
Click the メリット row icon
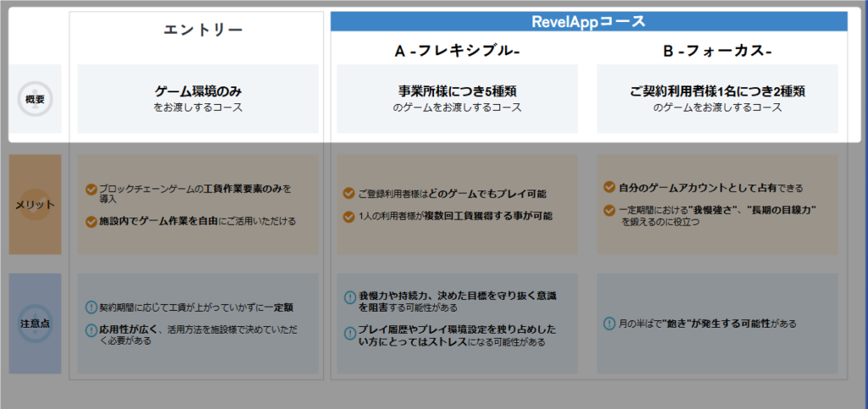(x=35, y=204)
